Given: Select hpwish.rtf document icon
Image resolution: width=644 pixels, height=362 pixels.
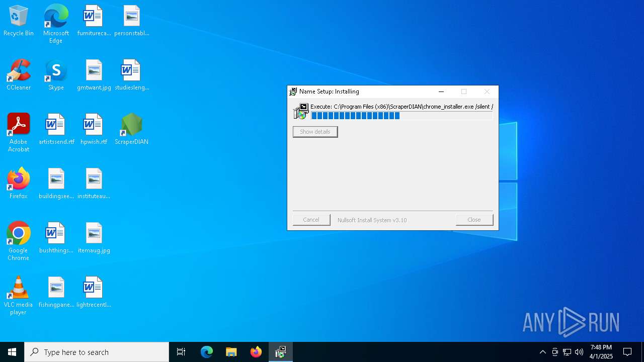Looking at the screenshot, I should tap(94, 130).
